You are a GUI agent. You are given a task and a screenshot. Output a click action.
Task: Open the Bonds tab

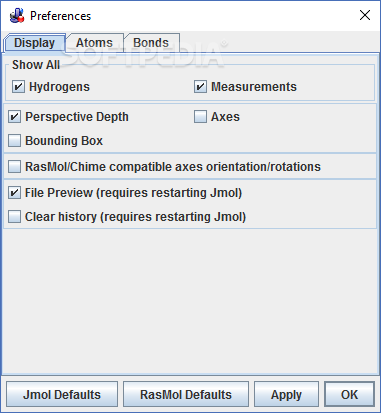(x=151, y=43)
